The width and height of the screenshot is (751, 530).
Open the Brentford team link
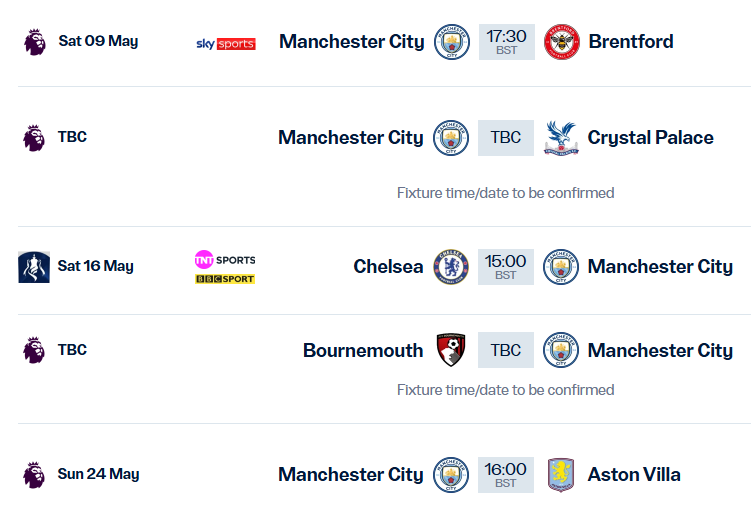(x=630, y=42)
